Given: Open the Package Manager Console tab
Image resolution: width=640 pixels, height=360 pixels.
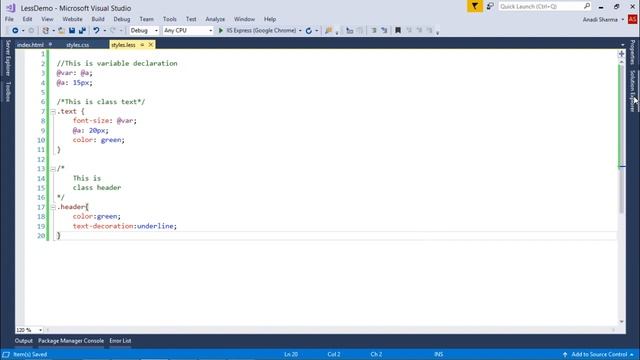Looking at the screenshot, I should [71, 341].
